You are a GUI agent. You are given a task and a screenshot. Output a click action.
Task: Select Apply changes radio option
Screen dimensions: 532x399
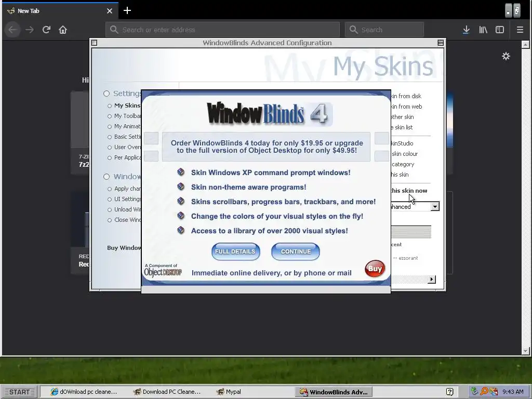(110, 189)
